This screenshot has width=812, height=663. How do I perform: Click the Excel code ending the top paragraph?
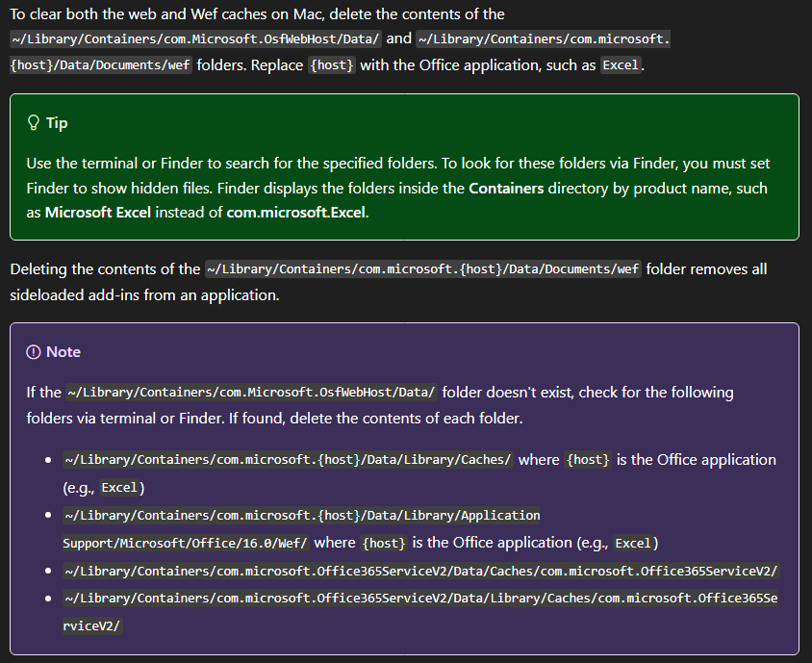pos(622,66)
